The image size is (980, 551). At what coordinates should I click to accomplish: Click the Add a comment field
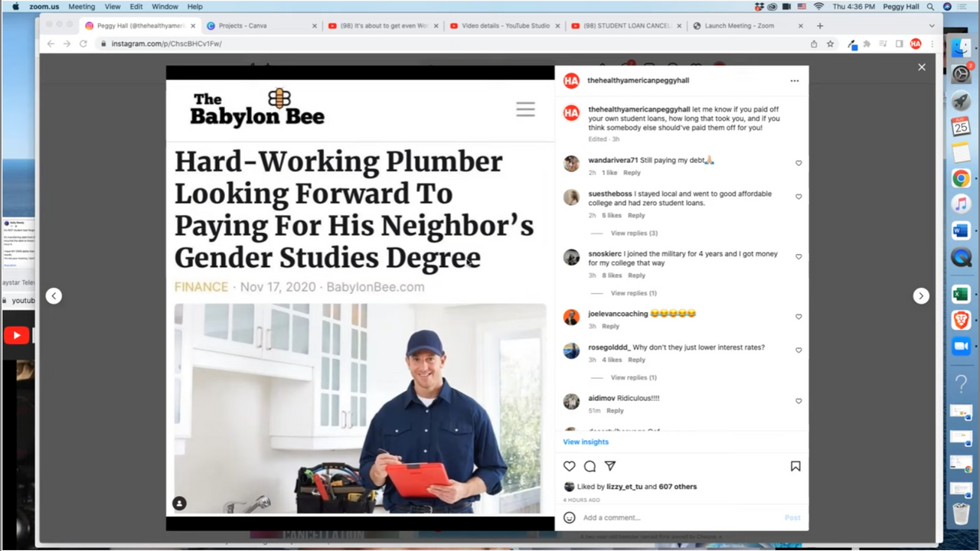(x=674, y=517)
